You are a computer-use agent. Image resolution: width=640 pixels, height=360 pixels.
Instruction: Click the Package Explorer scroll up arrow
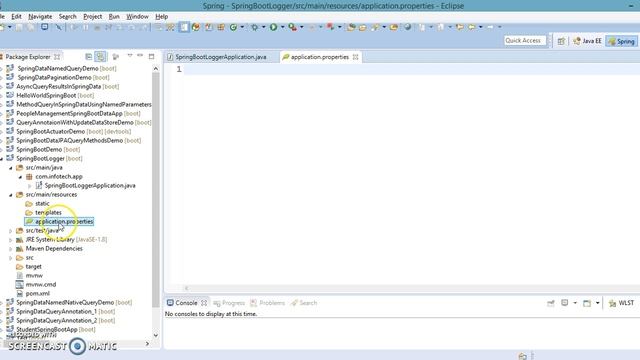click(156, 69)
